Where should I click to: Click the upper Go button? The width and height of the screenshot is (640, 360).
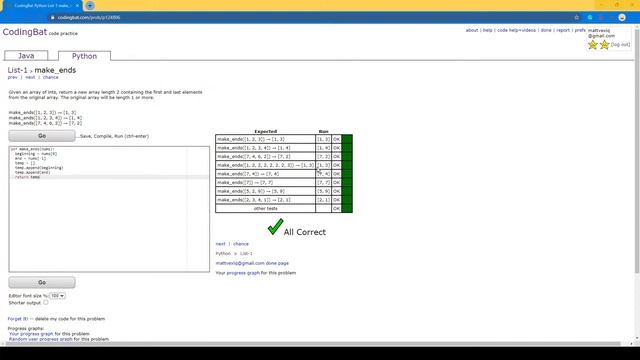(x=42, y=136)
